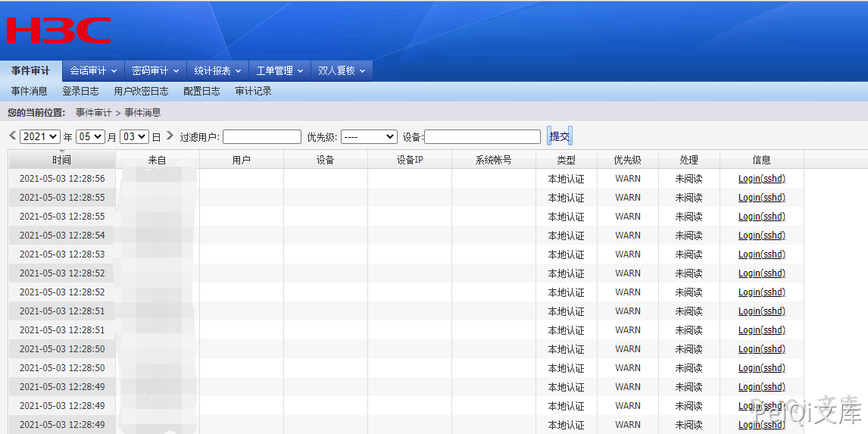Click the H3C logo
The height and width of the screenshot is (434, 868).
[58, 30]
